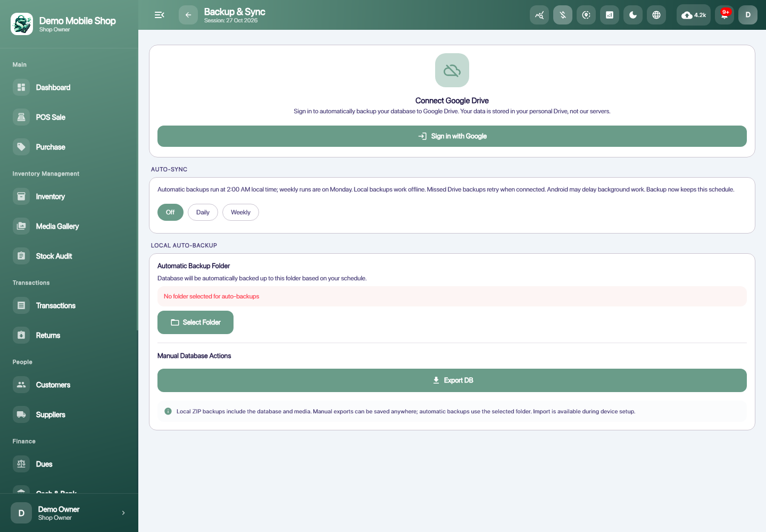
Task: Open the D profile avatar in header
Action: (x=748, y=15)
